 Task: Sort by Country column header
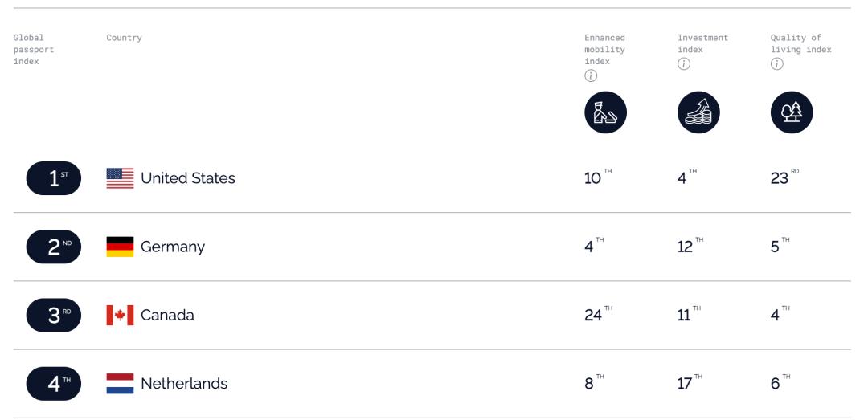pos(124,38)
